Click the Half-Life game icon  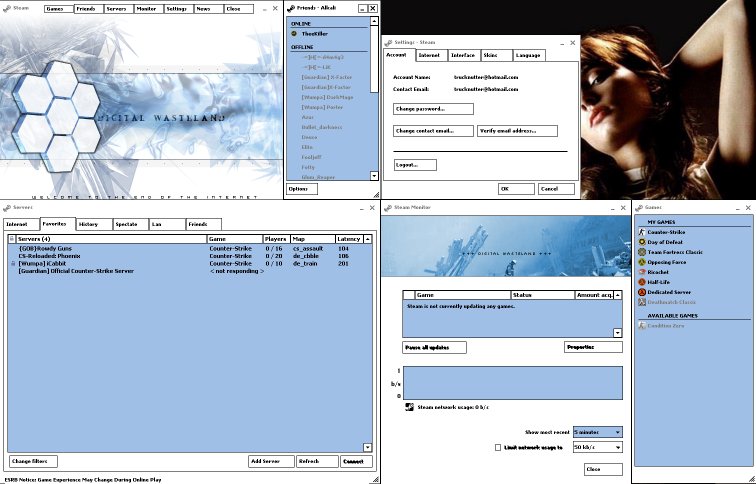point(642,282)
